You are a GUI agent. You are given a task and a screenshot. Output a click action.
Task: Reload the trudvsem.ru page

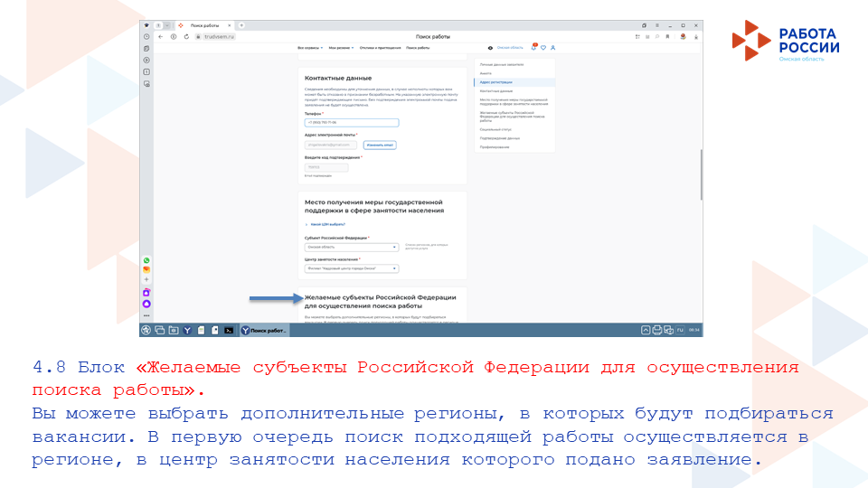pyautogui.click(x=185, y=36)
